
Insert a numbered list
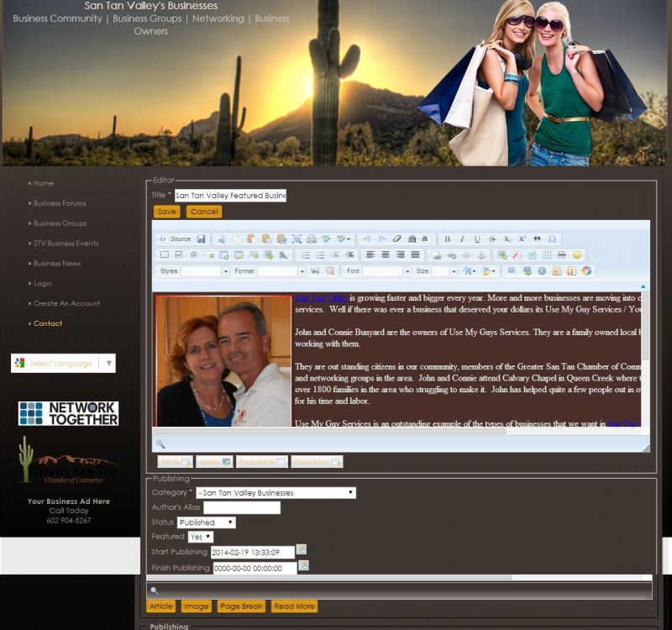306,255
